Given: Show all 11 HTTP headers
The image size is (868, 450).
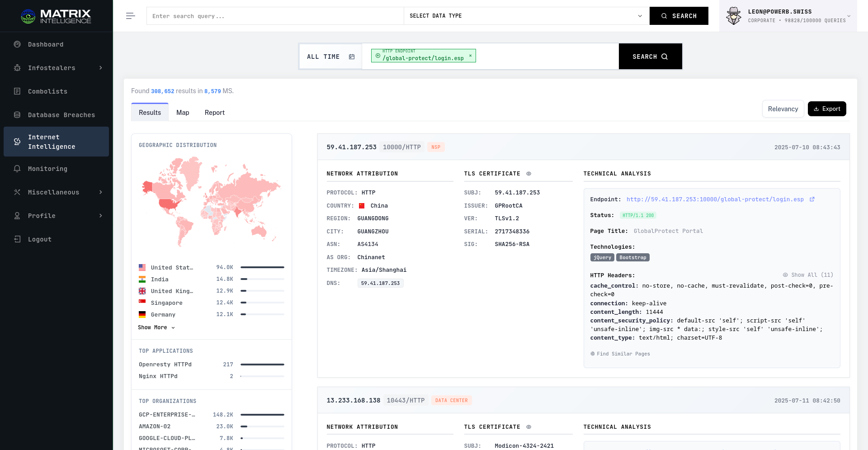Looking at the screenshot, I should pyautogui.click(x=808, y=275).
